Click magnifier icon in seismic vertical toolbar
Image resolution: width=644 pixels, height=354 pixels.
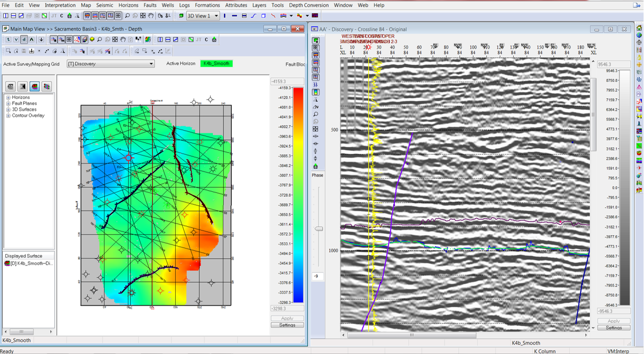(x=315, y=114)
